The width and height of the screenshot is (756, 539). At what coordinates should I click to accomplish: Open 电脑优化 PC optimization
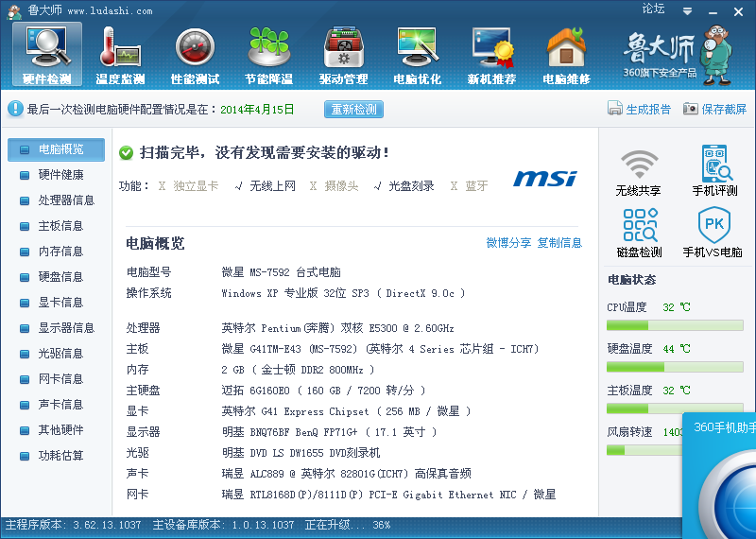pyautogui.click(x=418, y=55)
